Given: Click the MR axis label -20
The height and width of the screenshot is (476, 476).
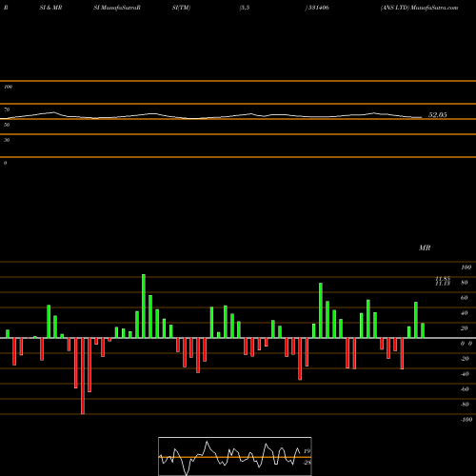Looking at the screenshot, I should (x=465, y=359).
